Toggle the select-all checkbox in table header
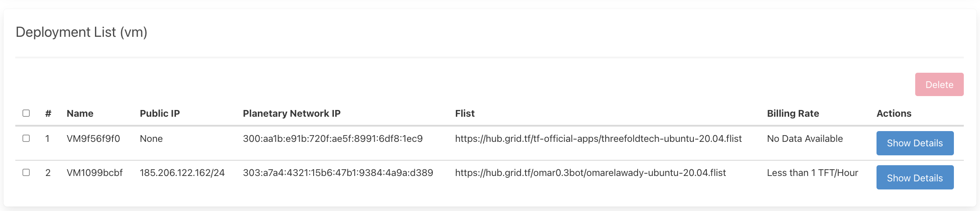This screenshot has height=211, width=980. coord(26,113)
